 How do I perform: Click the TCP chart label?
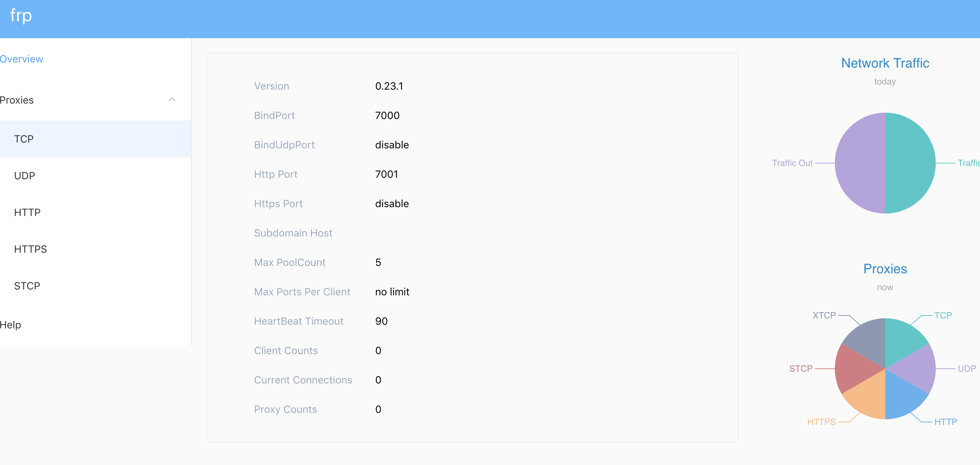943,316
